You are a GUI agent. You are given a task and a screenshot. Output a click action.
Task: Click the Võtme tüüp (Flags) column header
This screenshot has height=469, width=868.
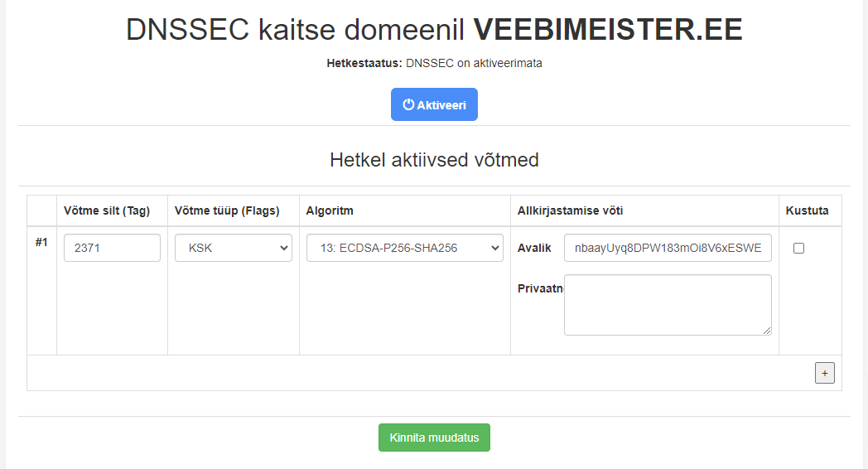coord(227,210)
